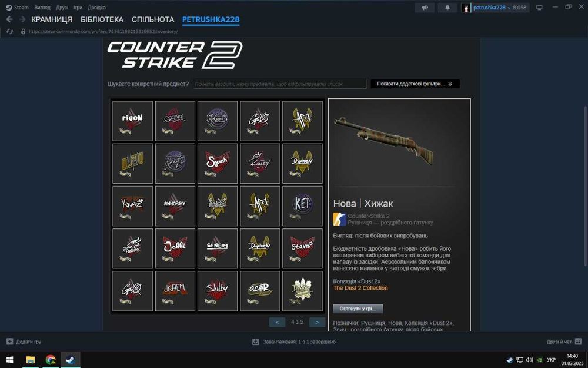The image size is (588, 368).
Task: Click the reload page icon
Action: pyautogui.click(x=10, y=32)
